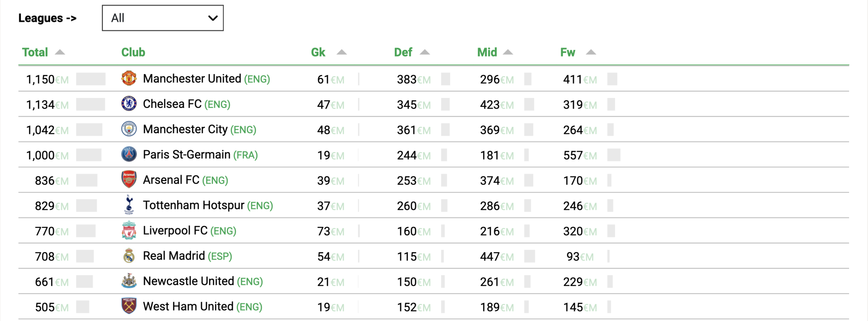
Task: Sort by Gk using its arrow
Action: click(342, 52)
